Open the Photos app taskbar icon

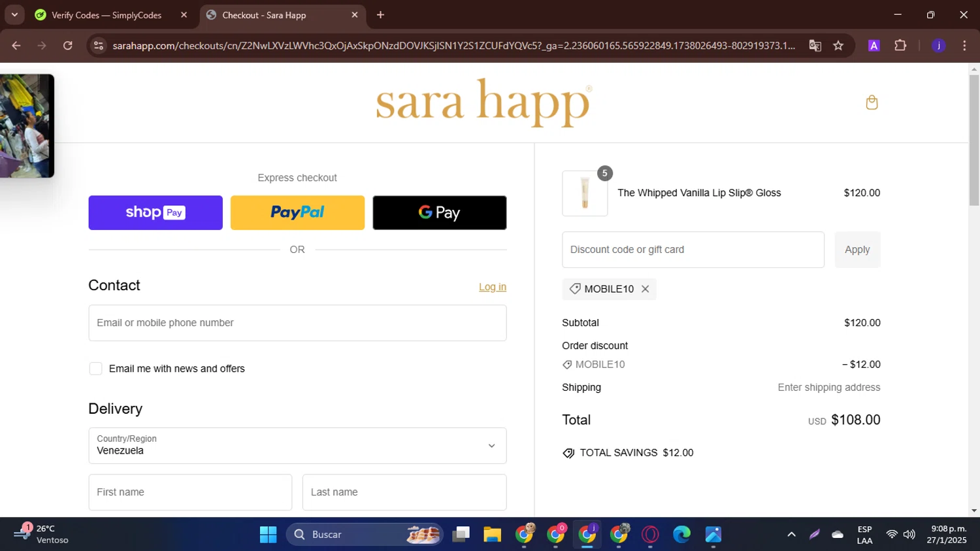pyautogui.click(x=713, y=535)
